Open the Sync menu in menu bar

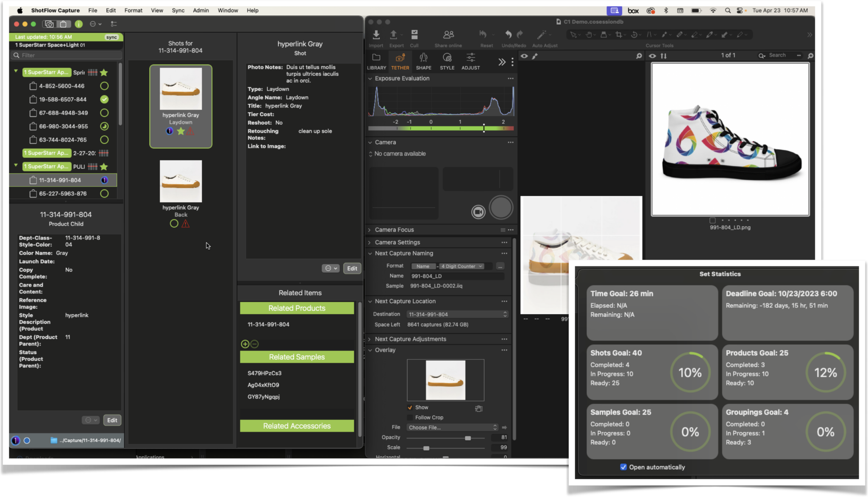pos(178,10)
